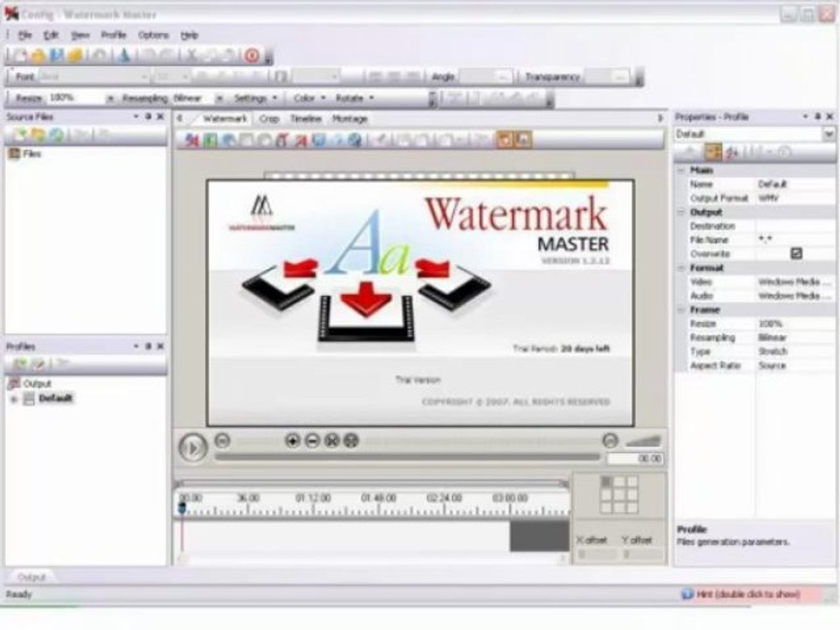Select the center cell of the position grid
This screenshot has height=630, width=840.
[619, 494]
